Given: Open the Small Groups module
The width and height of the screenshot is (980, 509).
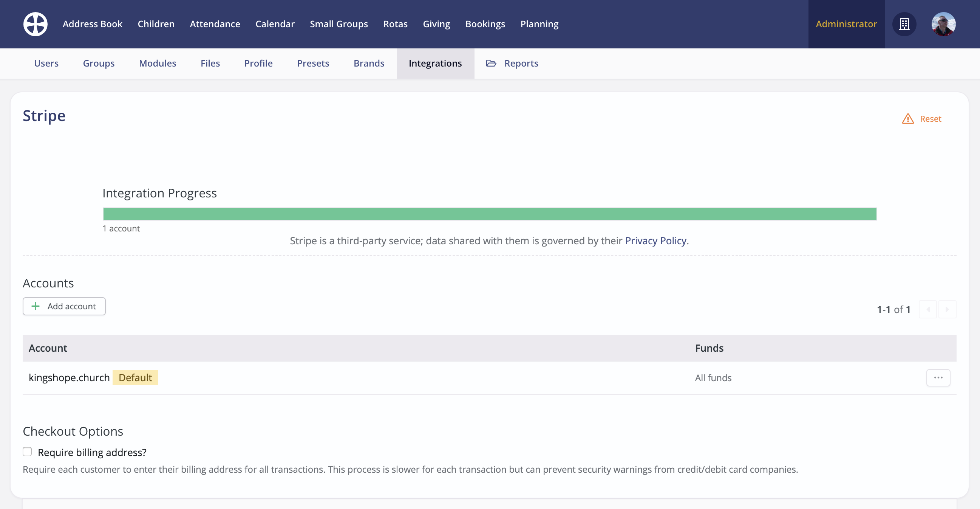Looking at the screenshot, I should 339,24.
